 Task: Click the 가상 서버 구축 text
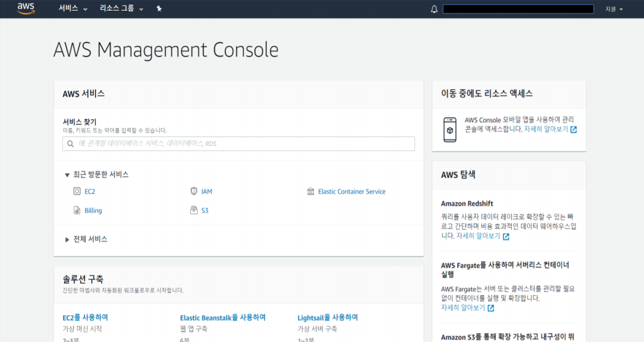click(317, 329)
